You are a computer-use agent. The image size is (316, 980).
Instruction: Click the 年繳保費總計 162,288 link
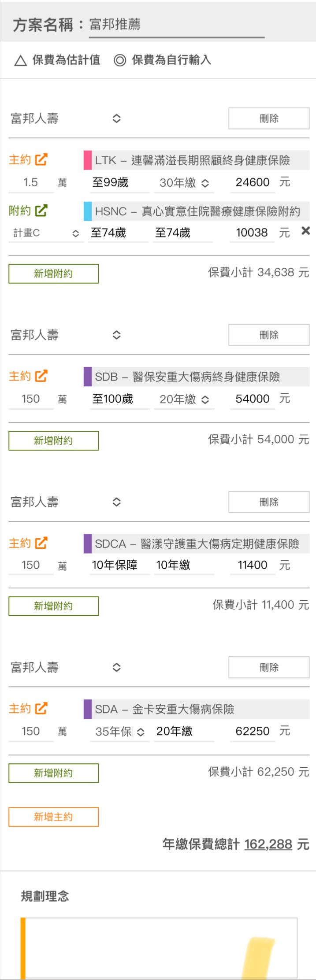click(x=268, y=844)
